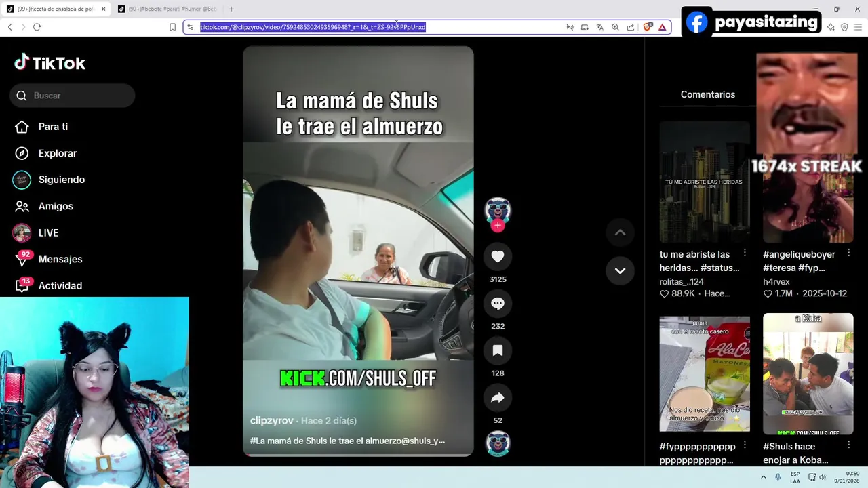Image resolution: width=868 pixels, height=488 pixels.
Task: Click the taskbar microphone icon
Action: (778, 477)
